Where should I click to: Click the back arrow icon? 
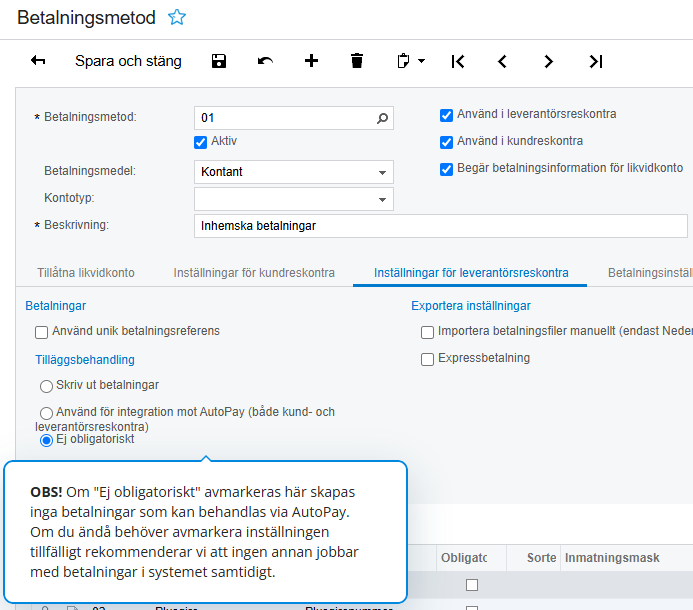click(x=38, y=61)
